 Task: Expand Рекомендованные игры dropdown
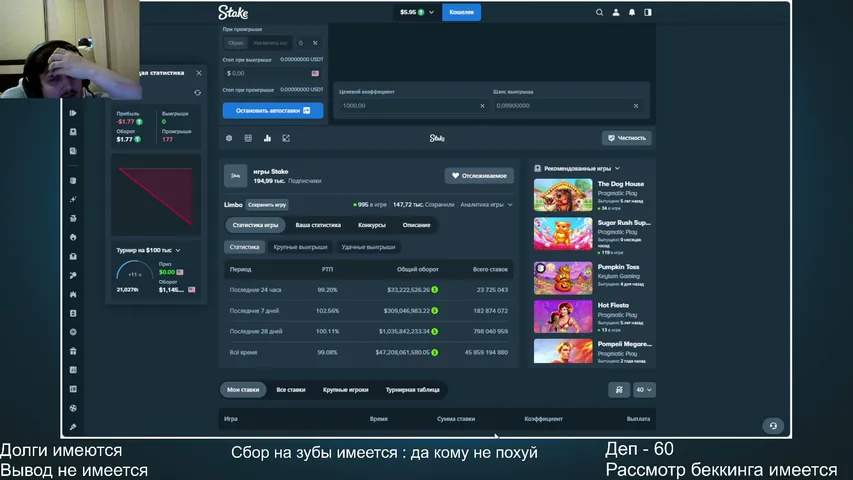(577, 169)
